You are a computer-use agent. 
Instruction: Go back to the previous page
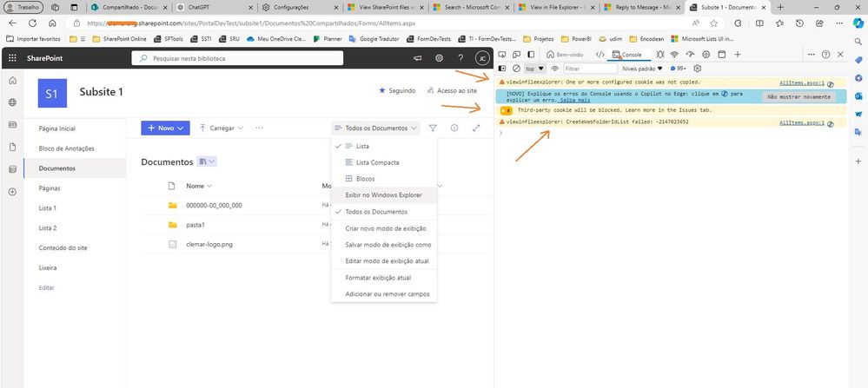pyautogui.click(x=12, y=23)
